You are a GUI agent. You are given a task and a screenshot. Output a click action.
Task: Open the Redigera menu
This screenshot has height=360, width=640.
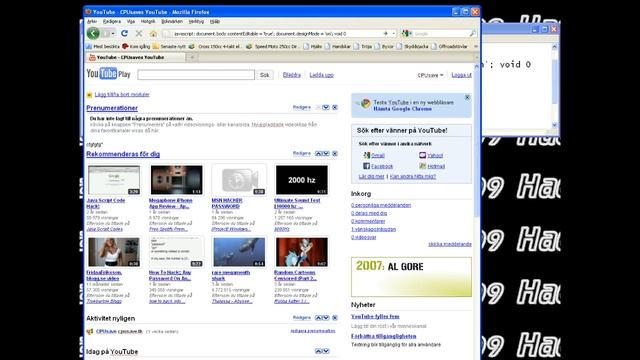[112, 21]
